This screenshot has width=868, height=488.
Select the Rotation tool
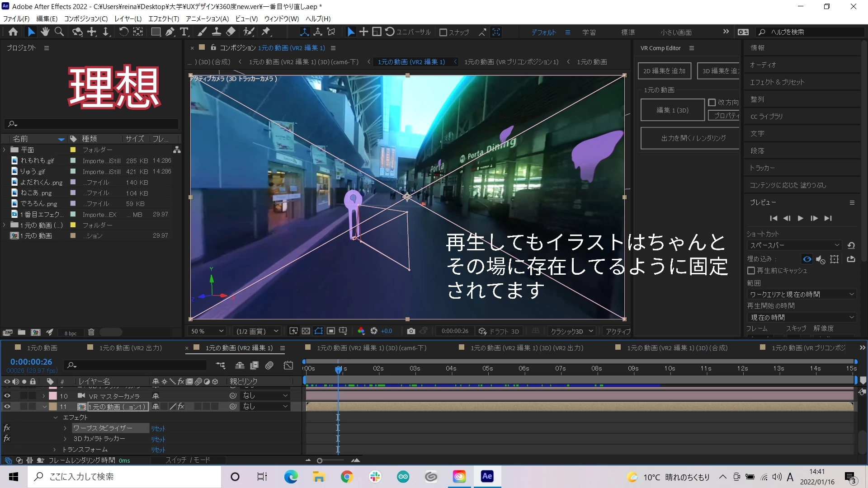point(123,32)
